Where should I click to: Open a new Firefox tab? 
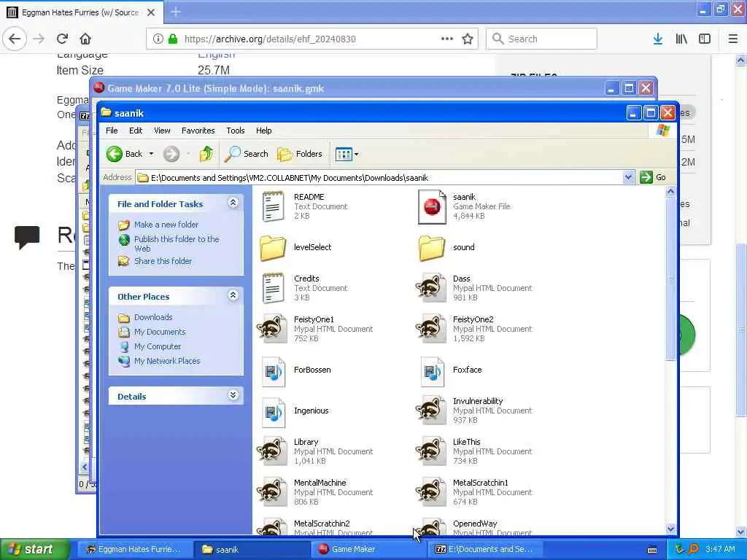point(176,12)
